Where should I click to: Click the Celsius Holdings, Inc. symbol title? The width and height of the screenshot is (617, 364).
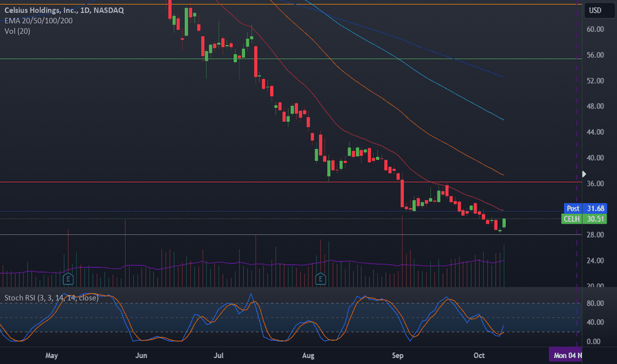click(x=64, y=10)
